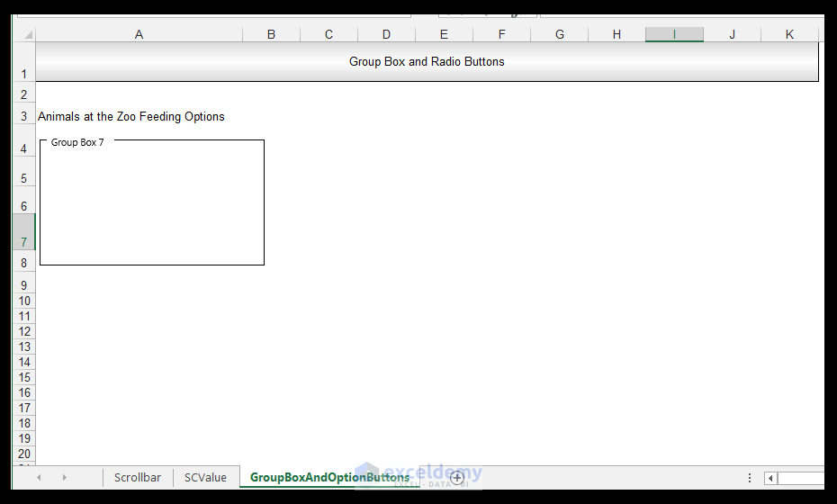Go to next sheet tab arrow
Screen dimensions: 837x504
(65, 477)
